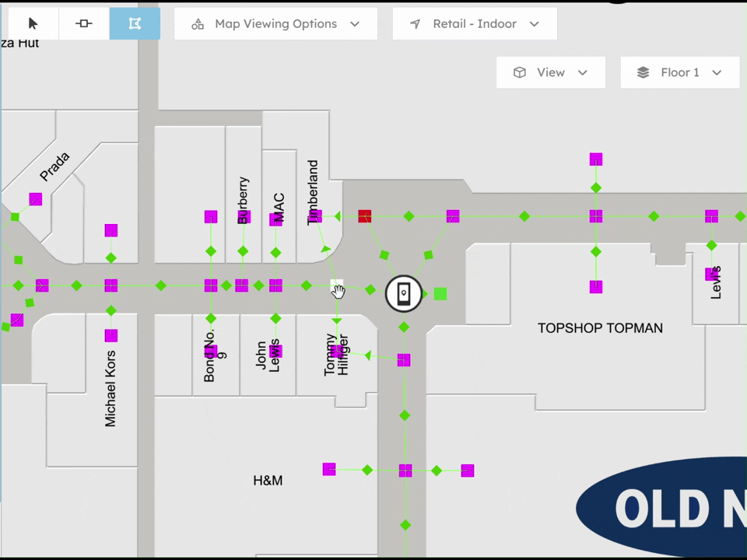Click the navigation arrow icon beside Retail - Indoor
The width and height of the screenshot is (747, 560).
pyautogui.click(x=416, y=24)
